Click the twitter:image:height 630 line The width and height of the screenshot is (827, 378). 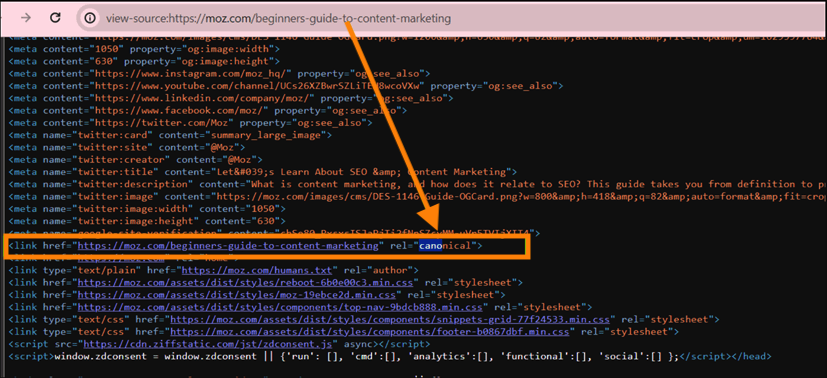[x=147, y=221]
